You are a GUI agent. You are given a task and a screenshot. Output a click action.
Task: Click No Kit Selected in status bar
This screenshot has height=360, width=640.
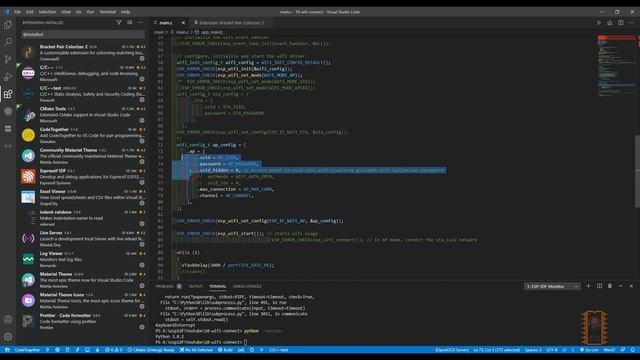196,350
